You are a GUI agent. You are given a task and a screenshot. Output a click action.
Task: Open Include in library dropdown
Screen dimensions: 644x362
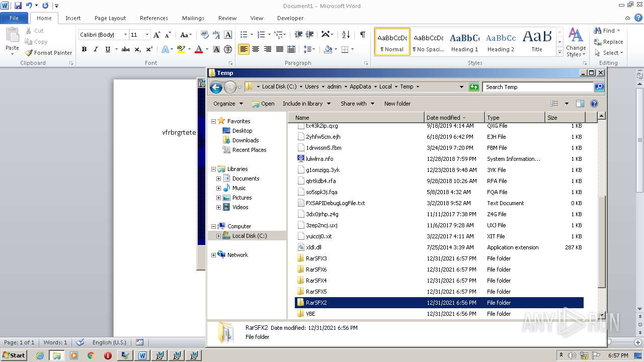click(306, 104)
